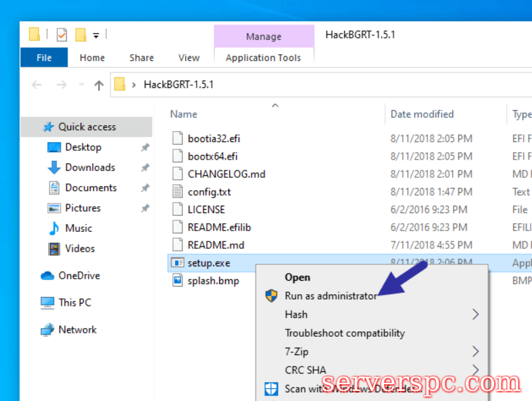The height and width of the screenshot is (401, 532).
Task: Switch to the View ribbon tab
Action: coord(189,57)
